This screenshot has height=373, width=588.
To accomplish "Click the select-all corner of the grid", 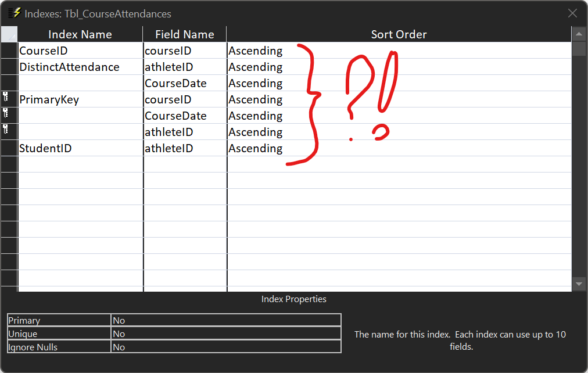I will 9,34.
